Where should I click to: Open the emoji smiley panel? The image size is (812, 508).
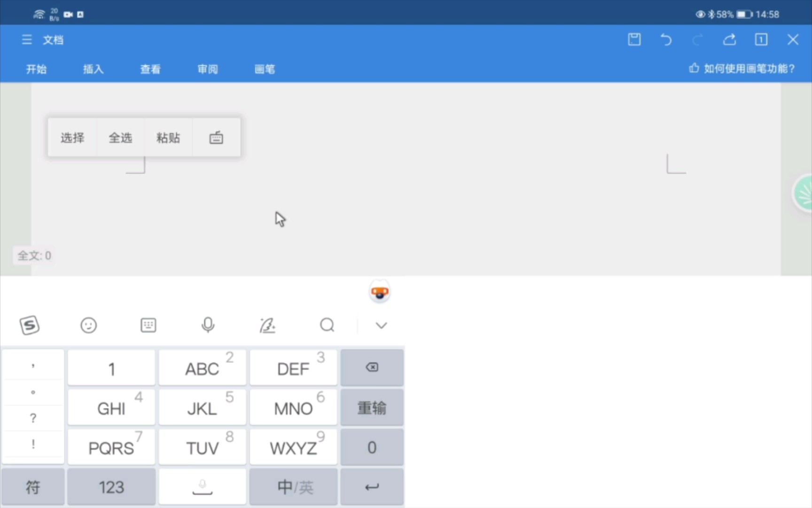pos(88,325)
